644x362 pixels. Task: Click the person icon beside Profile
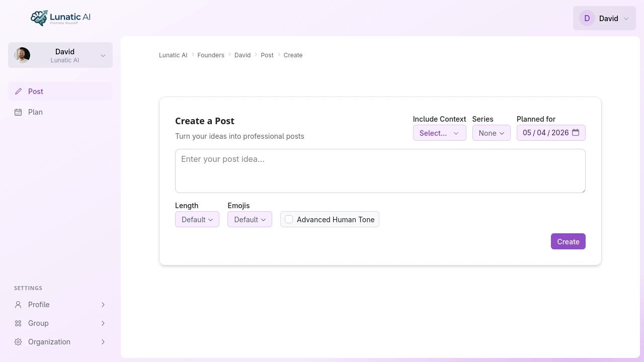coord(18,305)
